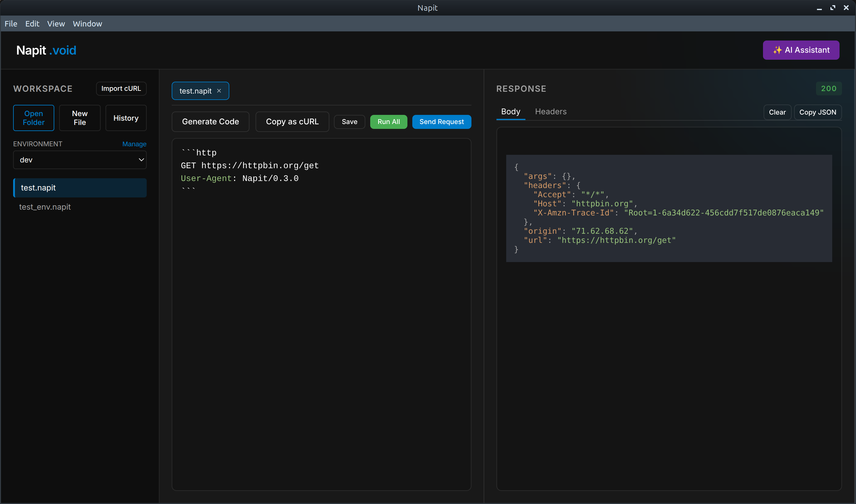Switch to response Headers tab
The height and width of the screenshot is (504, 856).
point(550,112)
